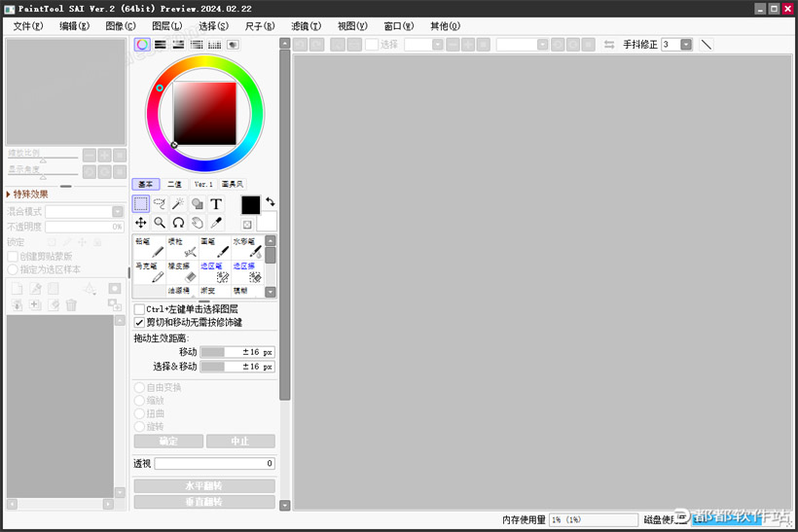
Task: Select the zoom magnifier tool
Action: pos(160,223)
